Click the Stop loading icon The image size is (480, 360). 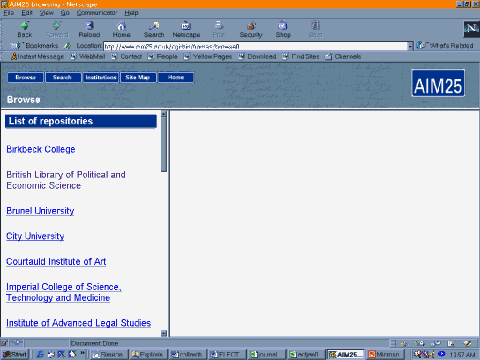(315, 29)
